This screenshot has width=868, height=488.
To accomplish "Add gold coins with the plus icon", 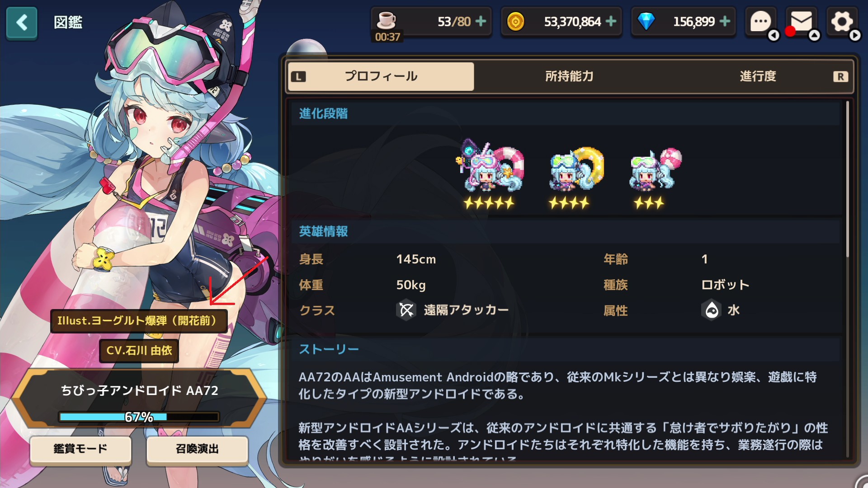I will (611, 21).
